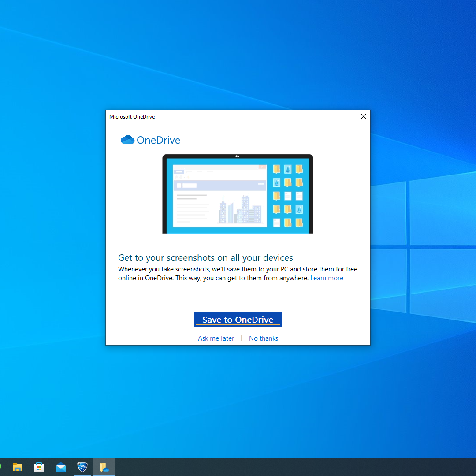This screenshot has width=476, height=476.
Task: Click the Save to OneDrive button
Action: coord(238,320)
